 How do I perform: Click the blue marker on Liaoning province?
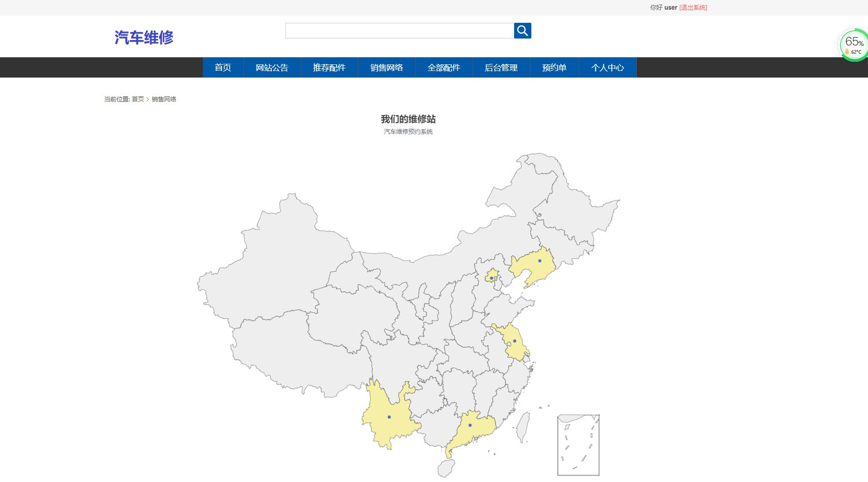[539, 259]
